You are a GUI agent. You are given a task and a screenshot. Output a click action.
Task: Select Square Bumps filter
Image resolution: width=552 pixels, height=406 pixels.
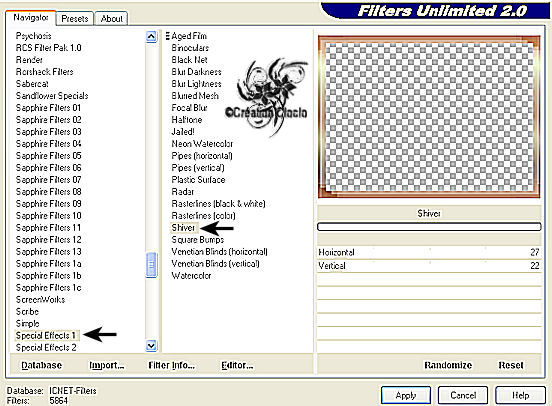(197, 240)
